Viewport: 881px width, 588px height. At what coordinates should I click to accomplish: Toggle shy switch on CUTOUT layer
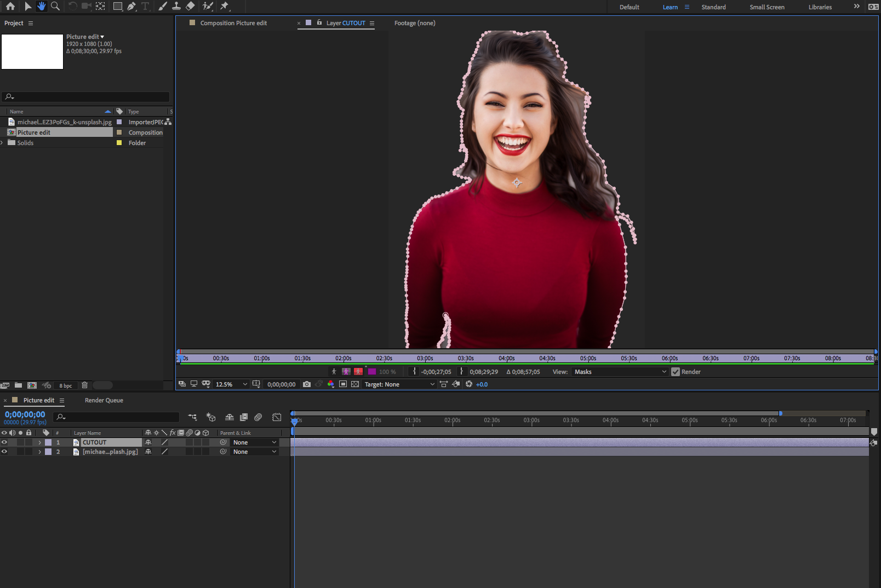point(148,442)
